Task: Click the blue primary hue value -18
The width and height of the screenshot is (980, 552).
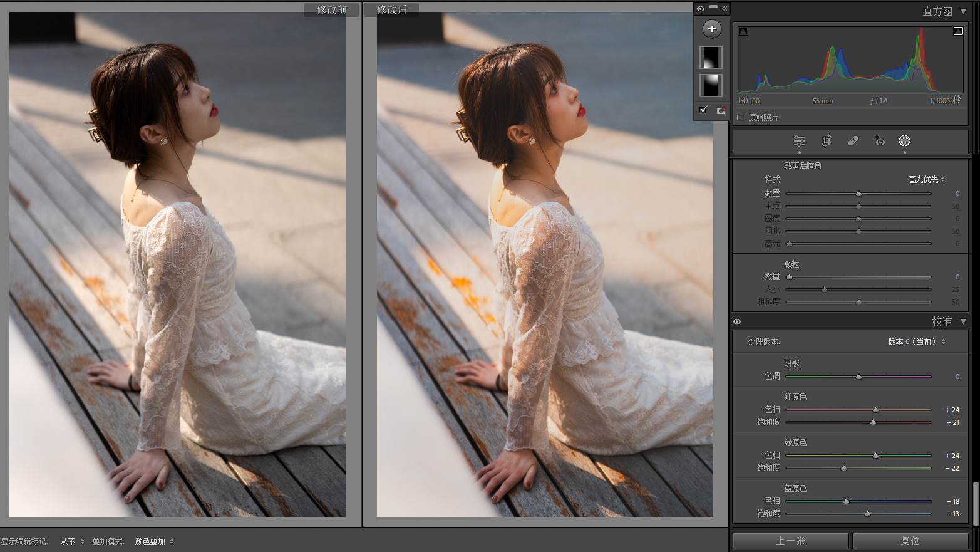Action: (952, 501)
